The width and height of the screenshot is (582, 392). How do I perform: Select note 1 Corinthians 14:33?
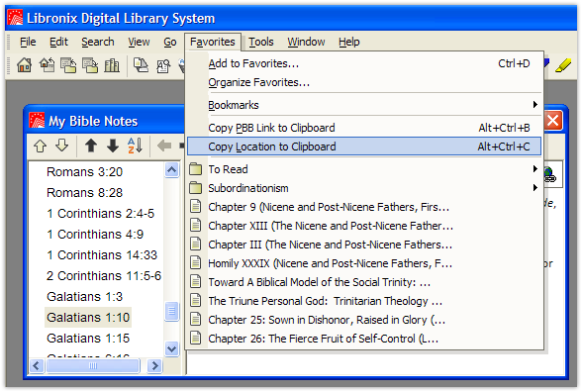(x=102, y=255)
